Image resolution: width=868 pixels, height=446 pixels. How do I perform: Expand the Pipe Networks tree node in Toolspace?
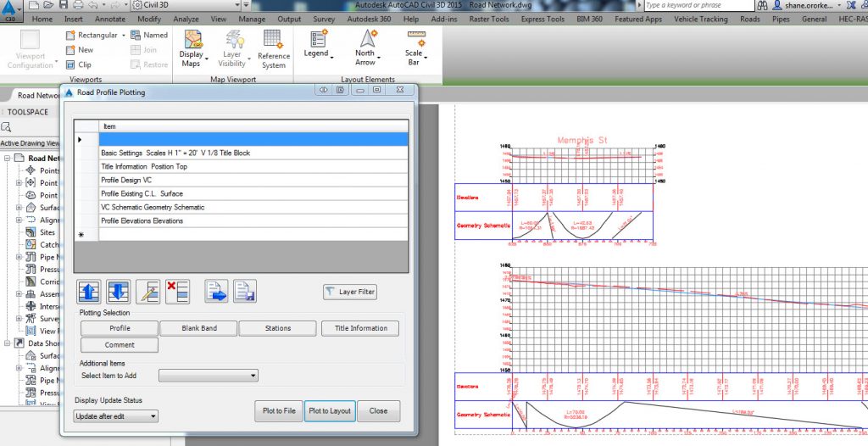coord(19,257)
